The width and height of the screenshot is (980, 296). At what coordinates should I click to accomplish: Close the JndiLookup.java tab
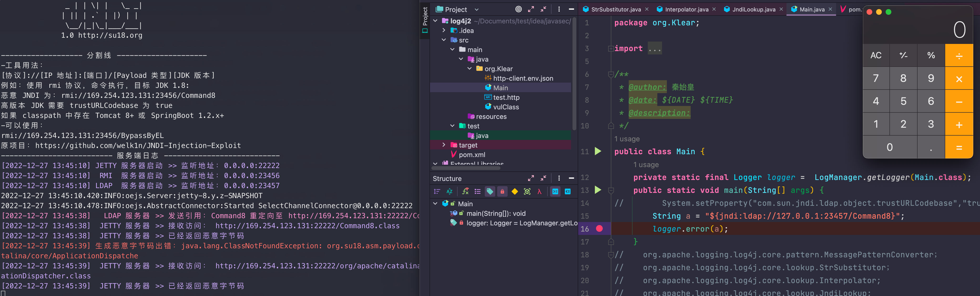coord(781,9)
